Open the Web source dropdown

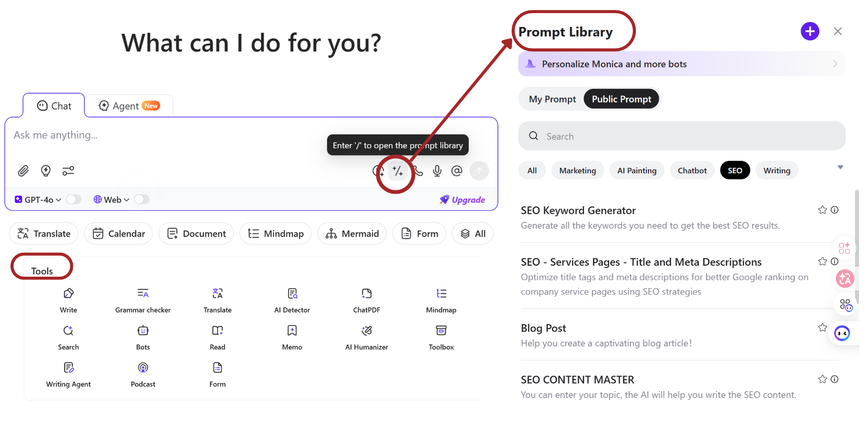point(111,199)
